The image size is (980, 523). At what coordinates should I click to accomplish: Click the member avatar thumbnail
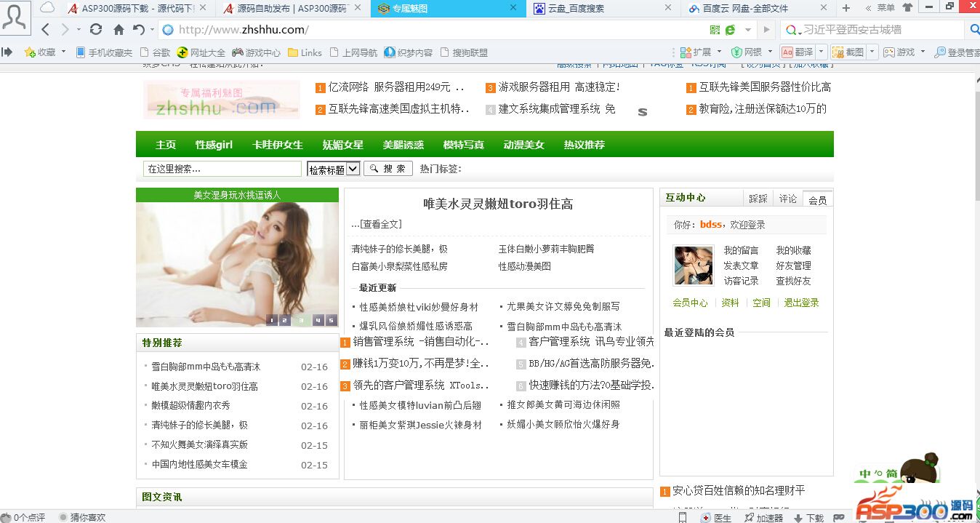(694, 266)
